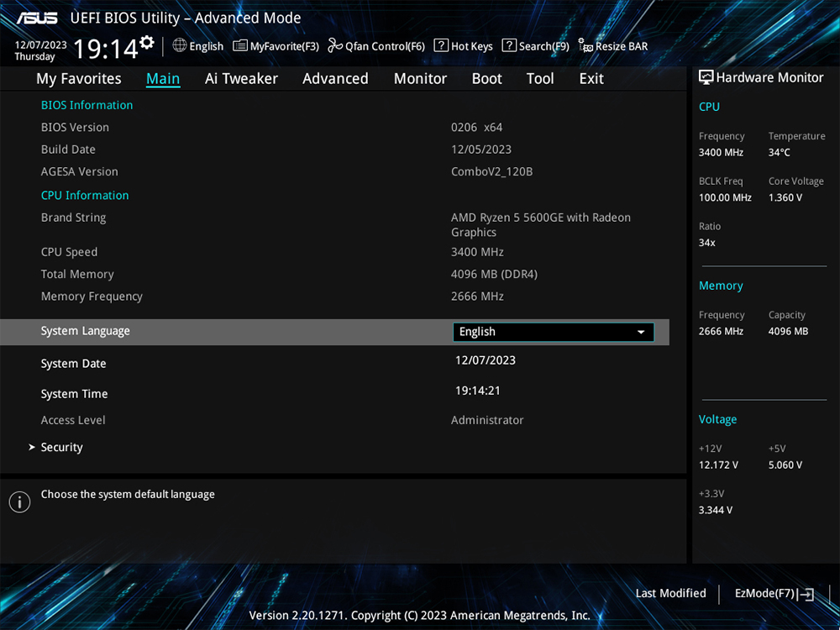Open Qfan Control(F6) fan settings
This screenshot has height=630, width=840.
376,46
